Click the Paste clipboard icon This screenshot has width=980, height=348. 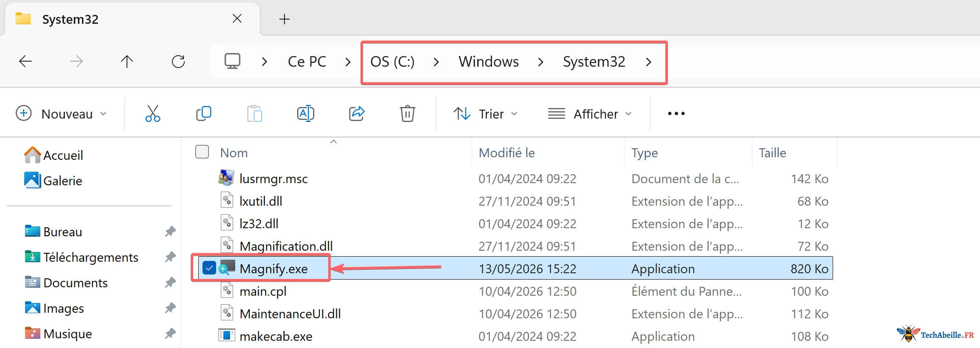tap(255, 113)
